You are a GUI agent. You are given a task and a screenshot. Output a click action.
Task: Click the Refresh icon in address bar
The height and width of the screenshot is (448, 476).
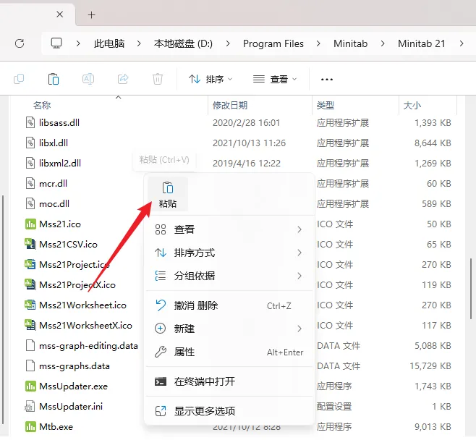click(20, 43)
